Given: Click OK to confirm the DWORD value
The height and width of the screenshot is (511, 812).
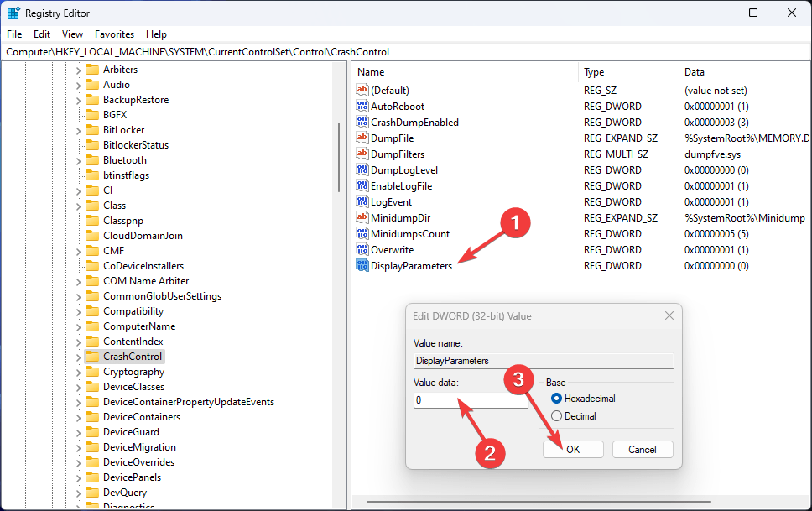Looking at the screenshot, I should pos(573,449).
